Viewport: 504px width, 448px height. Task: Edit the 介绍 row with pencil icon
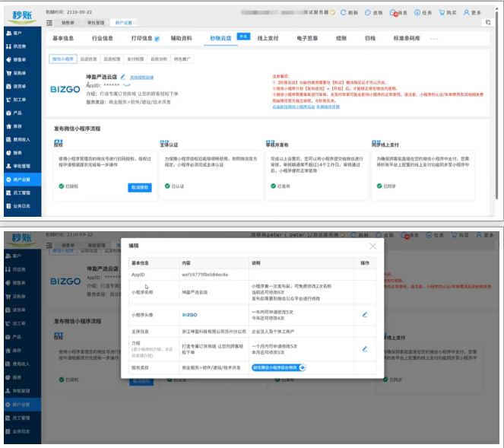tap(364, 349)
